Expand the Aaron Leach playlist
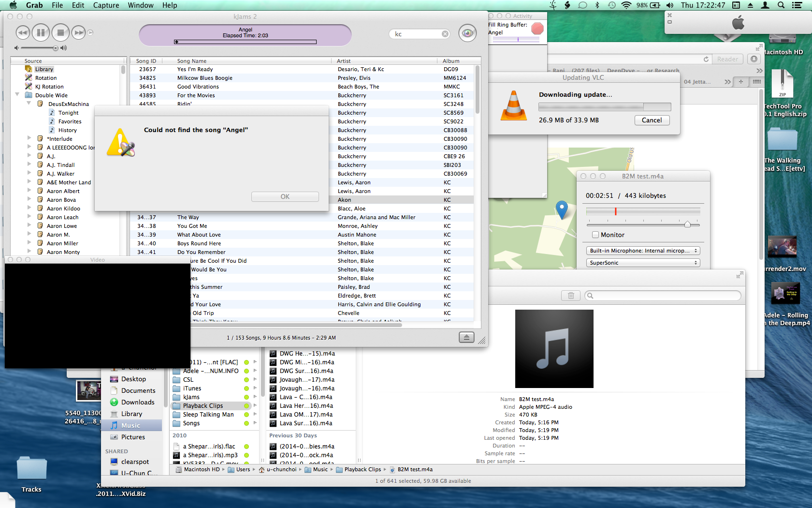812x508 pixels. click(29, 217)
